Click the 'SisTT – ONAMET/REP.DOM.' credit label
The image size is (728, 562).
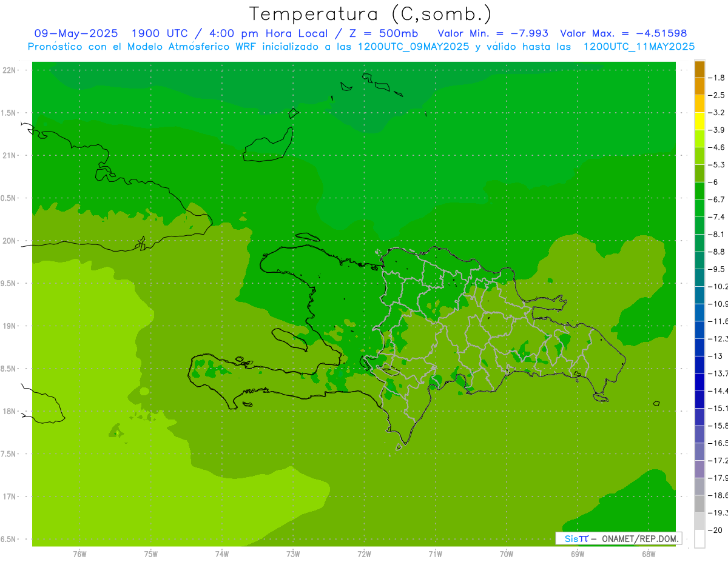coord(618,538)
